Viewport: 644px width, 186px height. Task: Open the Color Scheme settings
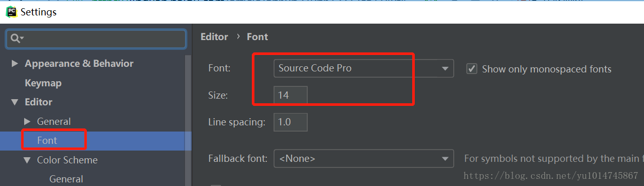67,160
